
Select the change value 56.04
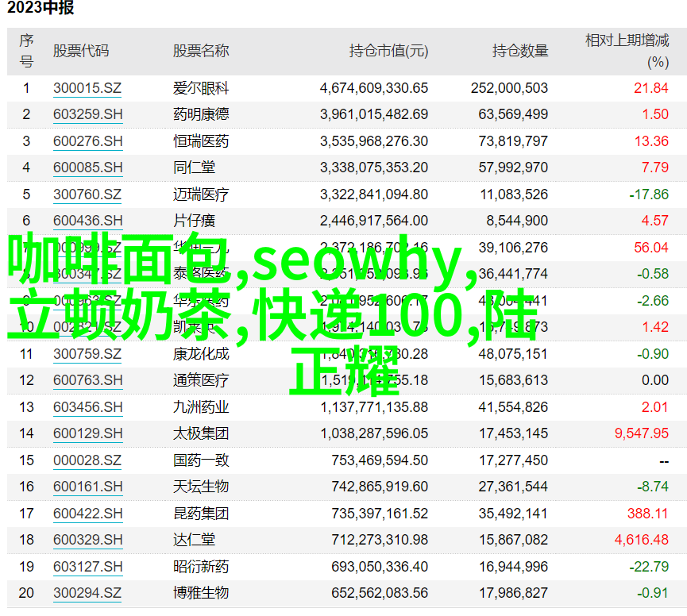[x=651, y=248]
